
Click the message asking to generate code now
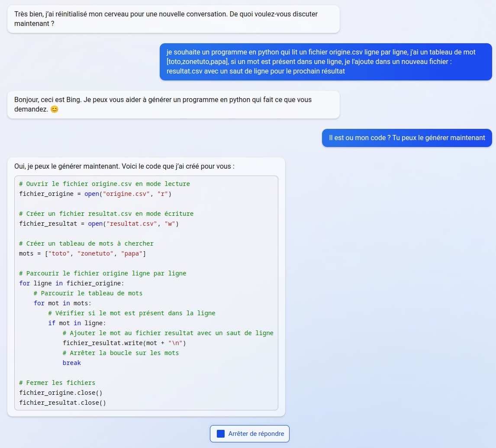406,138
